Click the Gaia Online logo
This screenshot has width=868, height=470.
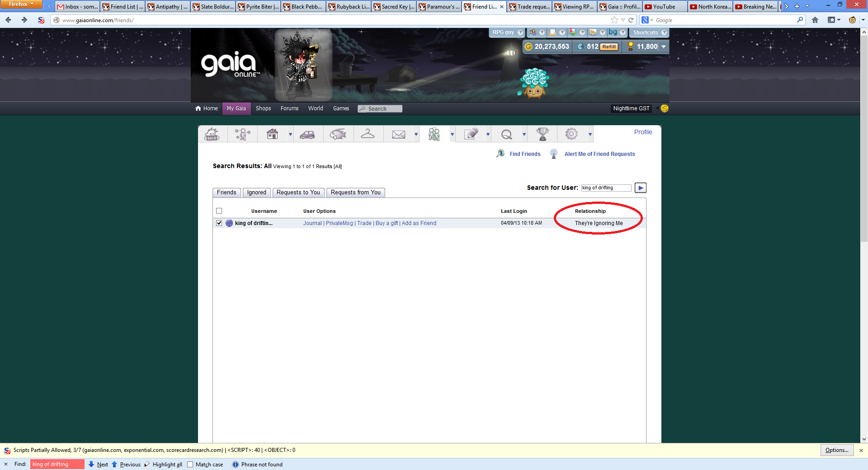230,65
